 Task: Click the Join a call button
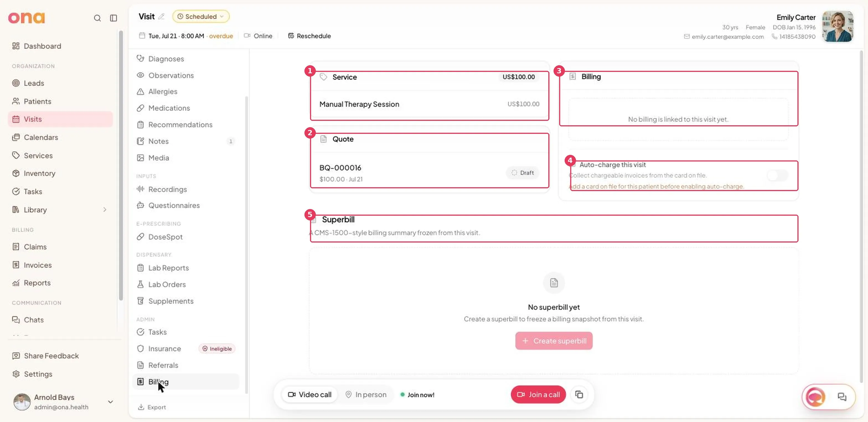tap(538, 394)
